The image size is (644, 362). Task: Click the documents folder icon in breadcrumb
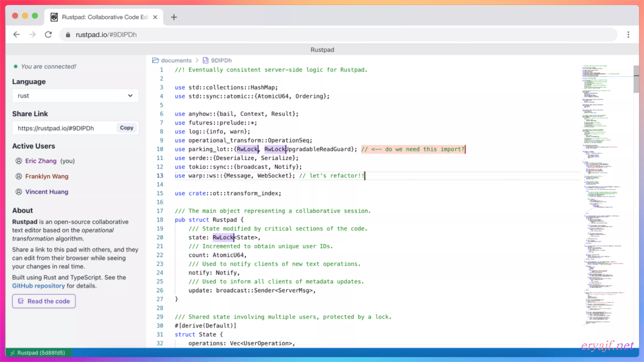pos(155,60)
